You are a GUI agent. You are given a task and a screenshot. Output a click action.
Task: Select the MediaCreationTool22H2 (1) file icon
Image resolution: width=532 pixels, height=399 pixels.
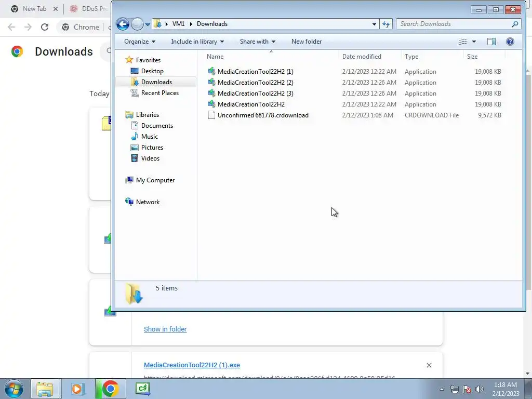pyautogui.click(x=211, y=71)
